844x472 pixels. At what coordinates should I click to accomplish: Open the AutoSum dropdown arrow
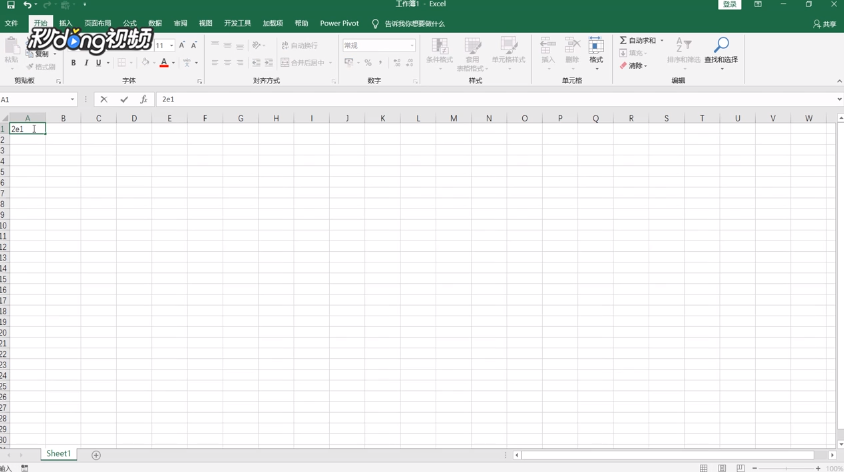662,40
